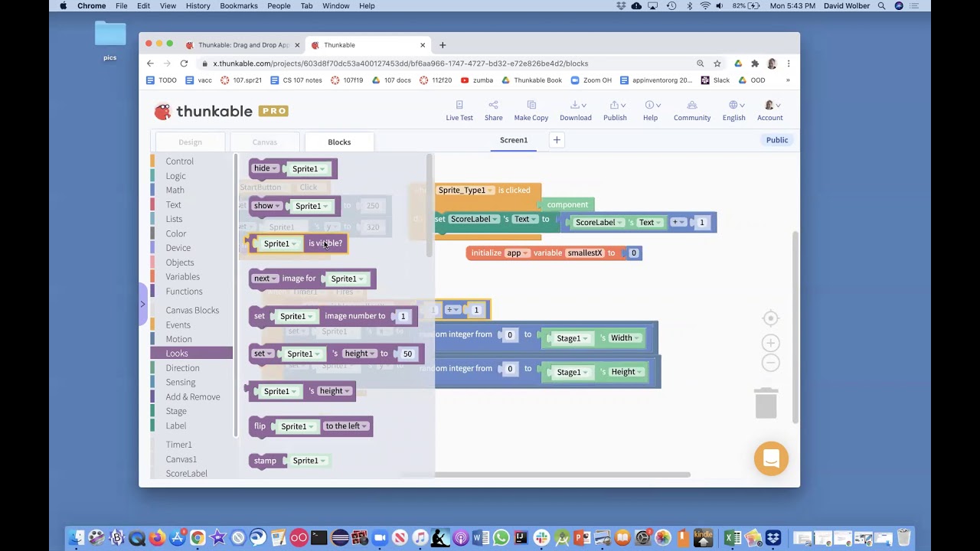Bookmark this page with star icon

pyautogui.click(x=717, y=64)
